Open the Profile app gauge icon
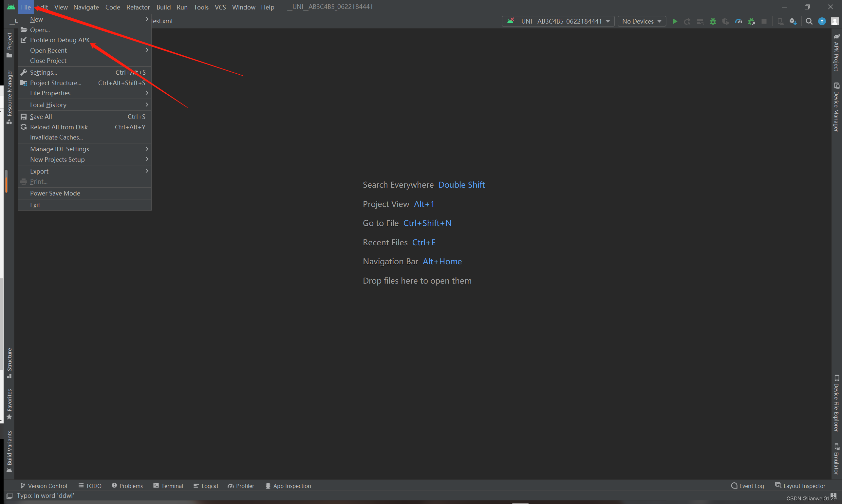Image resolution: width=842 pixels, height=504 pixels. click(739, 21)
